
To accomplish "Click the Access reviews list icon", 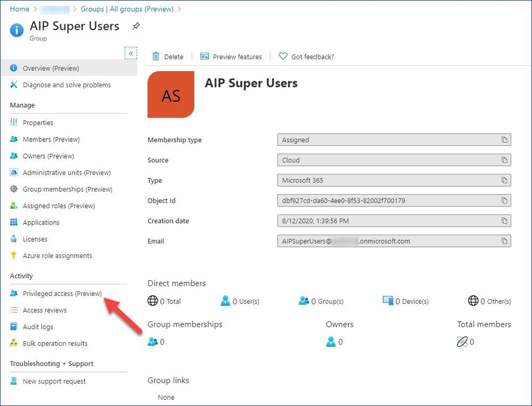I will [x=13, y=310].
